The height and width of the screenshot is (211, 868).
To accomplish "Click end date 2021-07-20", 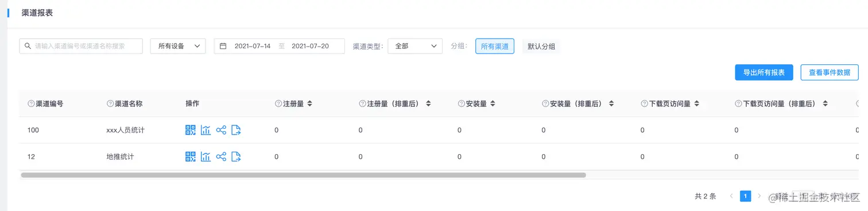I will [x=310, y=46].
